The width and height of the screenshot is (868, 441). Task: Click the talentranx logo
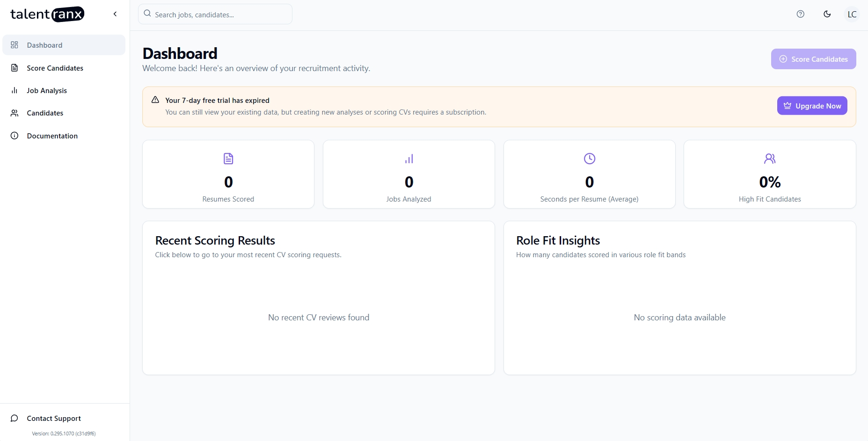coord(47,14)
